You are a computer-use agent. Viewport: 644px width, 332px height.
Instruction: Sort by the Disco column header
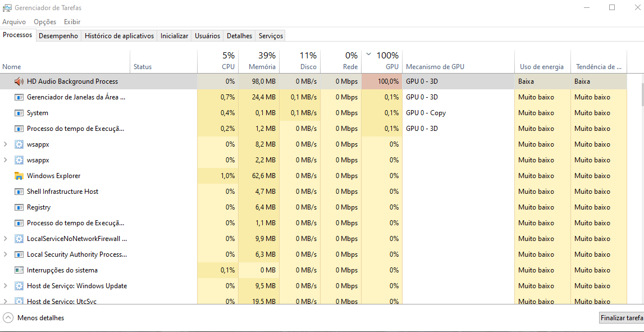300,61
